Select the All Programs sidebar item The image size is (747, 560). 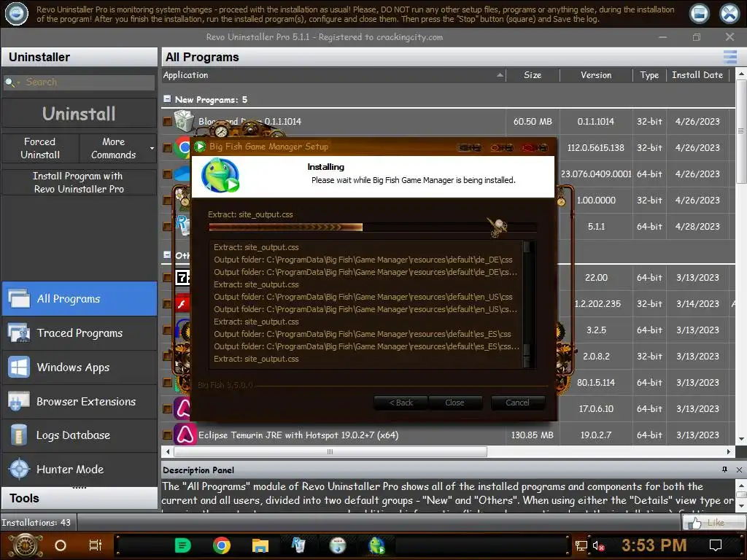80,299
